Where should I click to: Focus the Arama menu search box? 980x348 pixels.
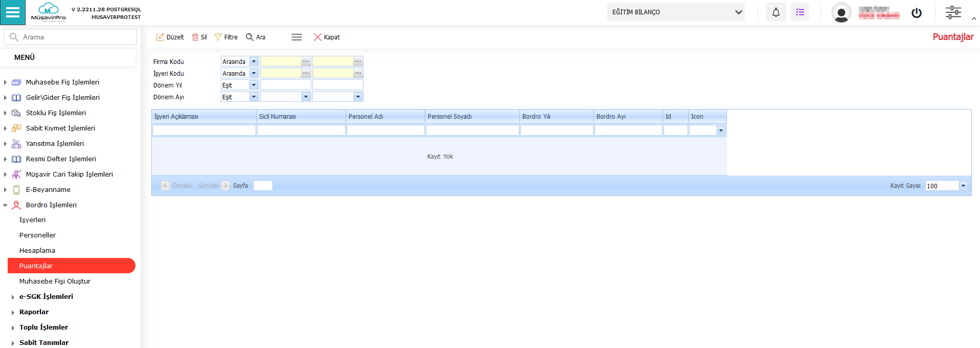71,37
